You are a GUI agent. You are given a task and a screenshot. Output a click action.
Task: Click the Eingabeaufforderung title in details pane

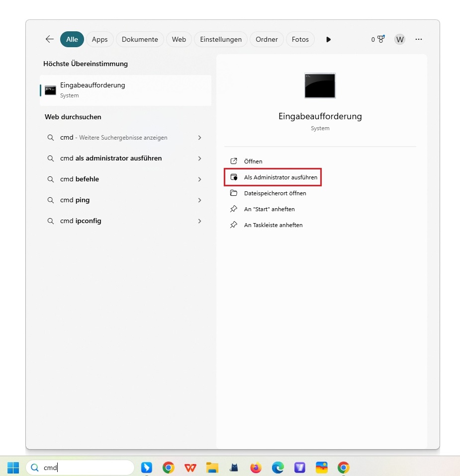(x=320, y=116)
